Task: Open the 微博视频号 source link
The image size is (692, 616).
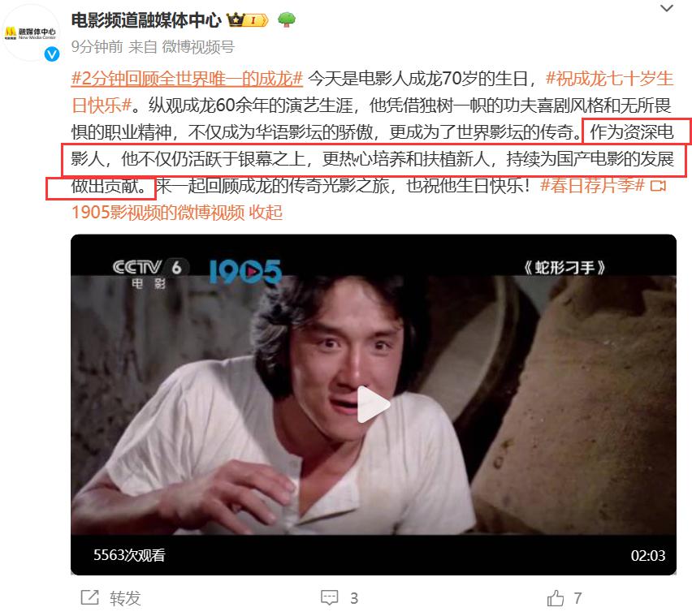Action: tap(198, 47)
